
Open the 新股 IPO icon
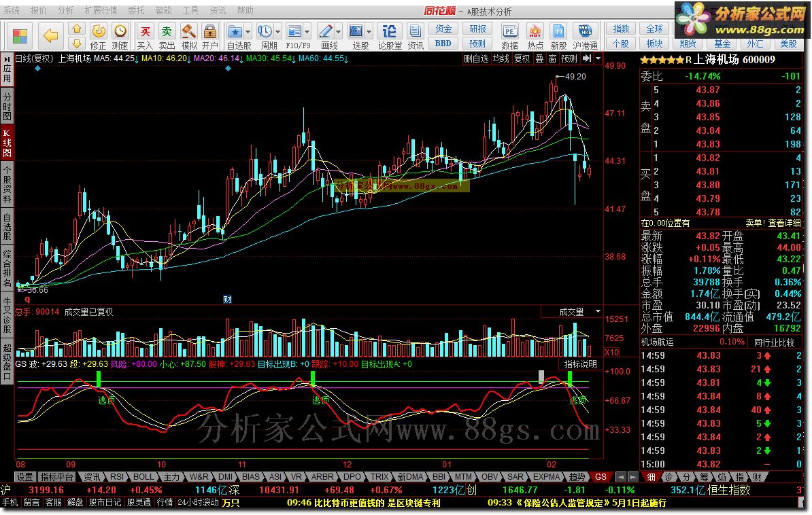click(x=558, y=31)
